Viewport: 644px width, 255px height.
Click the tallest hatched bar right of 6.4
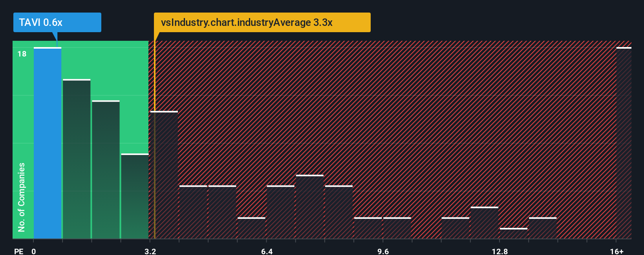310,207
